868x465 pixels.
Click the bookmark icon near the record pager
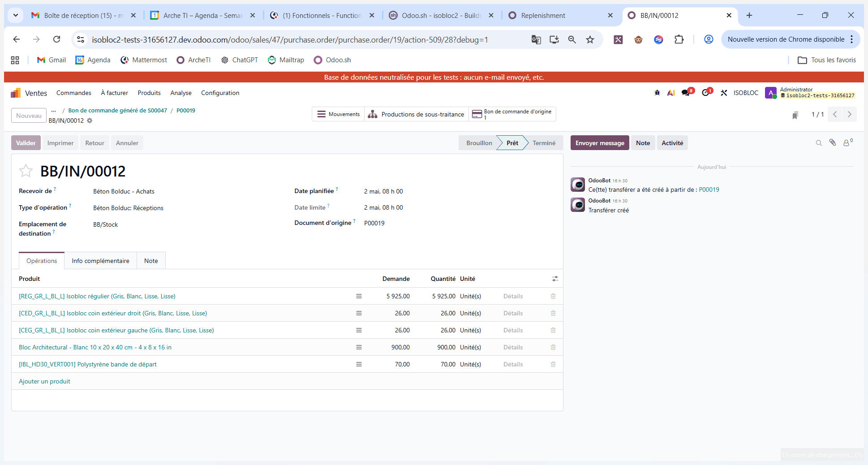[x=795, y=115]
